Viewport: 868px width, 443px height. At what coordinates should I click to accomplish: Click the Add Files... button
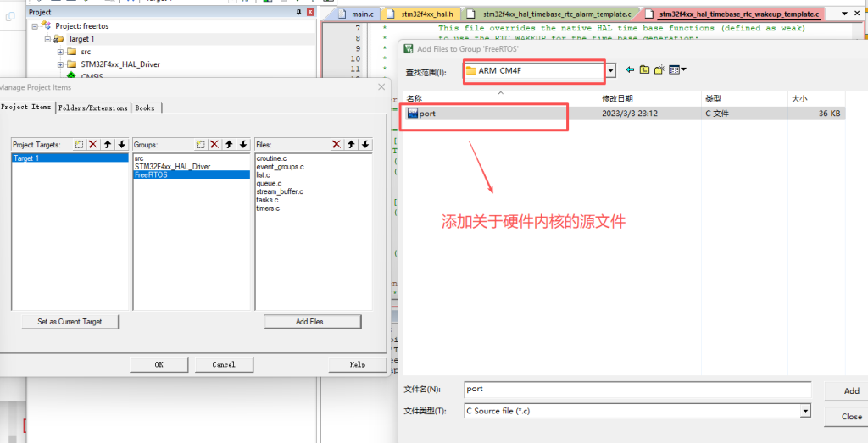point(312,322)
